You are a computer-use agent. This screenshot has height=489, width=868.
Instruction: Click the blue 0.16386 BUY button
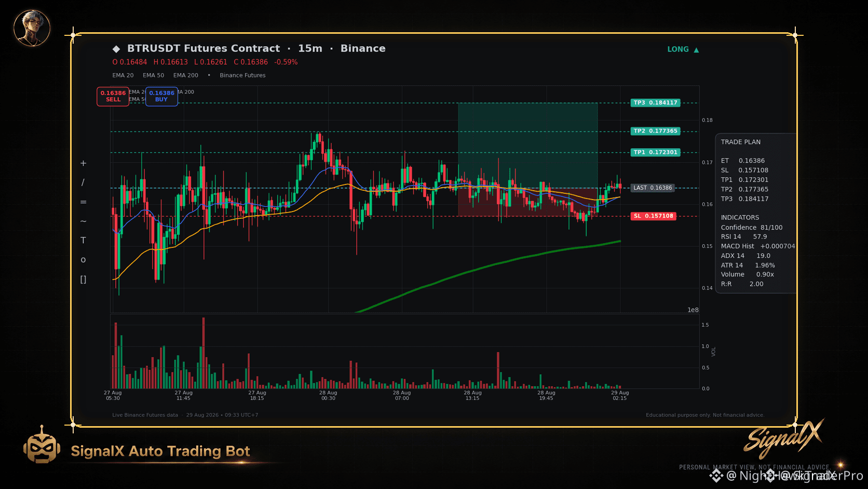pos(161,96)
